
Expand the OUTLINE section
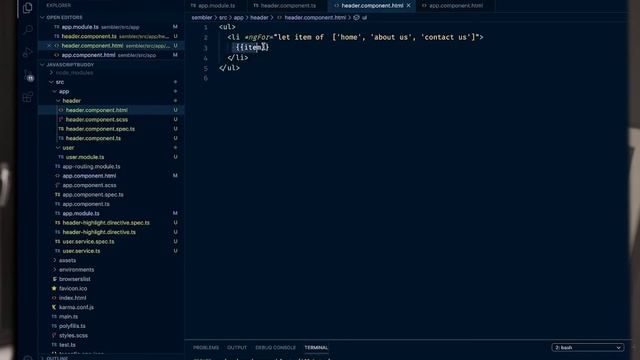click(x=57, y=358)
